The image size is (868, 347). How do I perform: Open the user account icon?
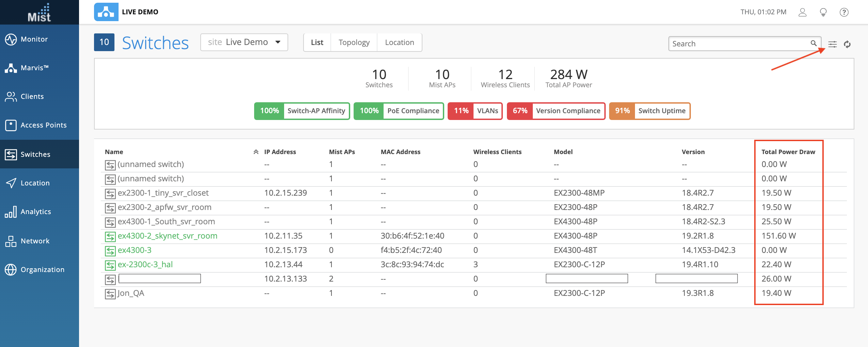pos(802,12)
